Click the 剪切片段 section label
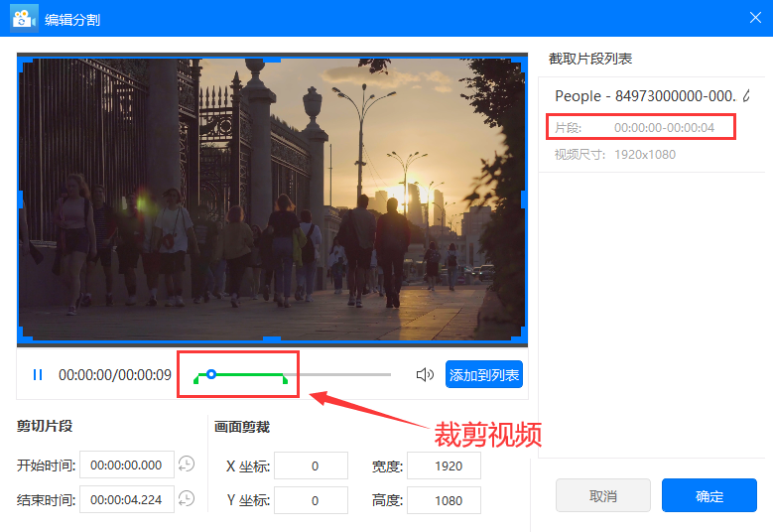Screen dimensions: 773x532 [x=45, y=426]
